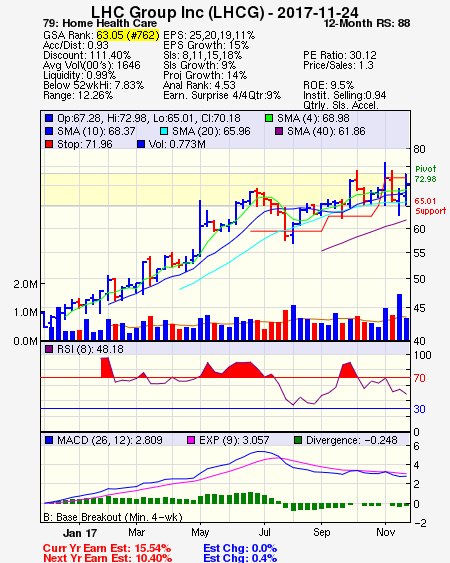450x563 pixels.
Task: Click the 'Jan 17' x-axis date label
Action: click(x=80, y=533)
